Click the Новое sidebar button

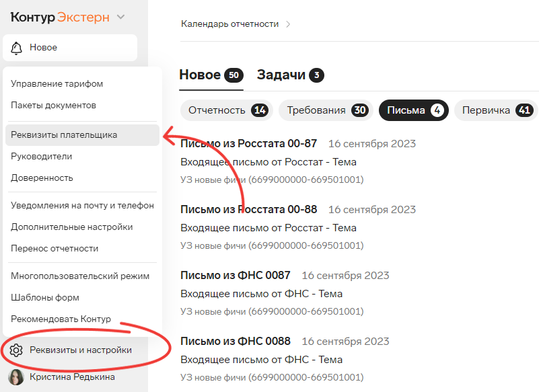coord(70,48)
